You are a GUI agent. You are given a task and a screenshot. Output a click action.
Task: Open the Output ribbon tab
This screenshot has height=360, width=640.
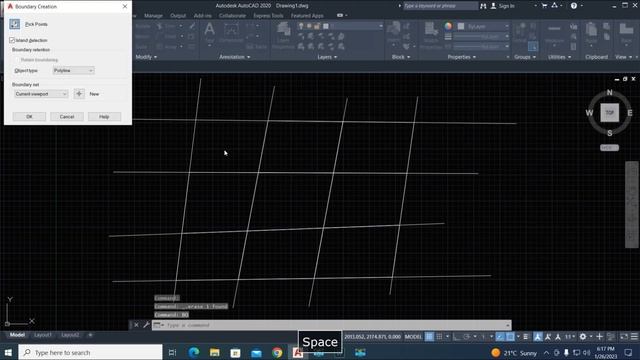point(178,16)
